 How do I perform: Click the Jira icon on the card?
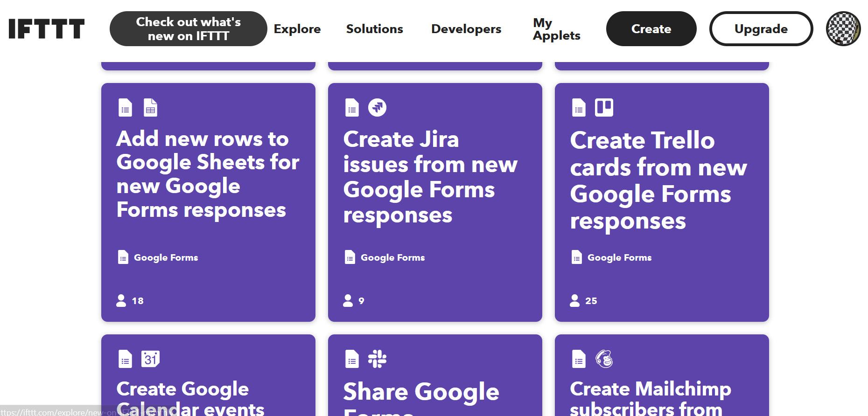pos(377,108)
